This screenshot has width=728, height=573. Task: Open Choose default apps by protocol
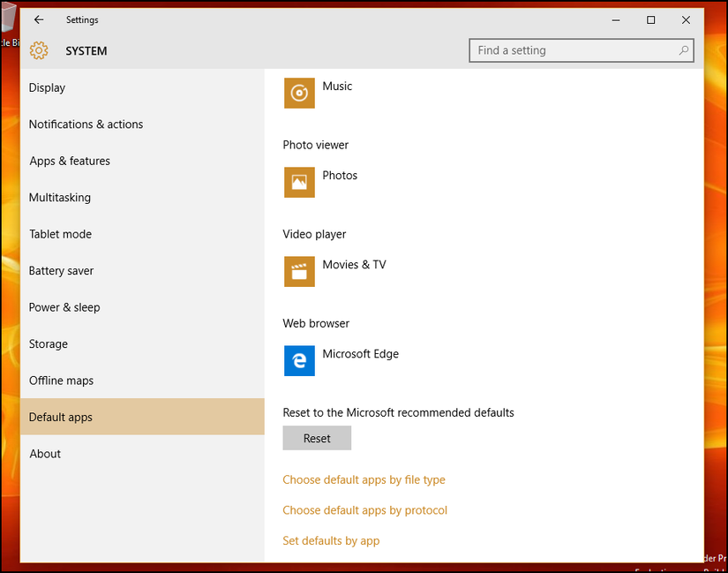click(364, 510)
